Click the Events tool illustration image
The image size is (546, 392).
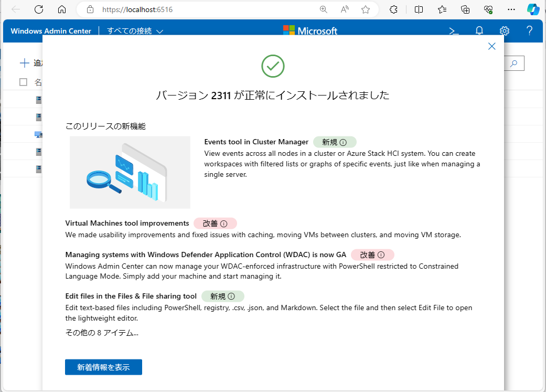(x=130, y=172)
